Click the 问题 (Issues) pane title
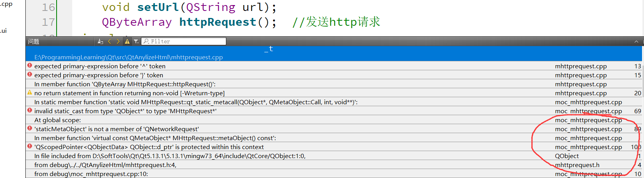The image size is (644, 178). click(34, 41)
